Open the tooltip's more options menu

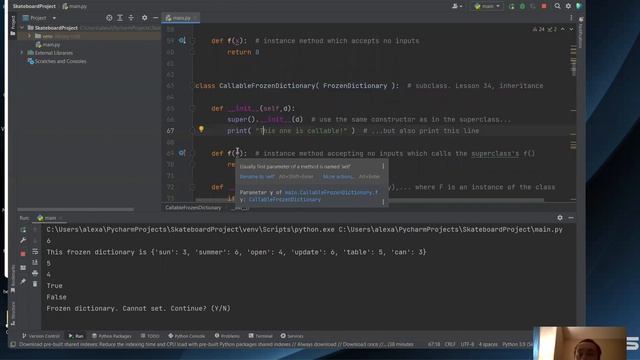pyautogui.click(x=383, y=166)
